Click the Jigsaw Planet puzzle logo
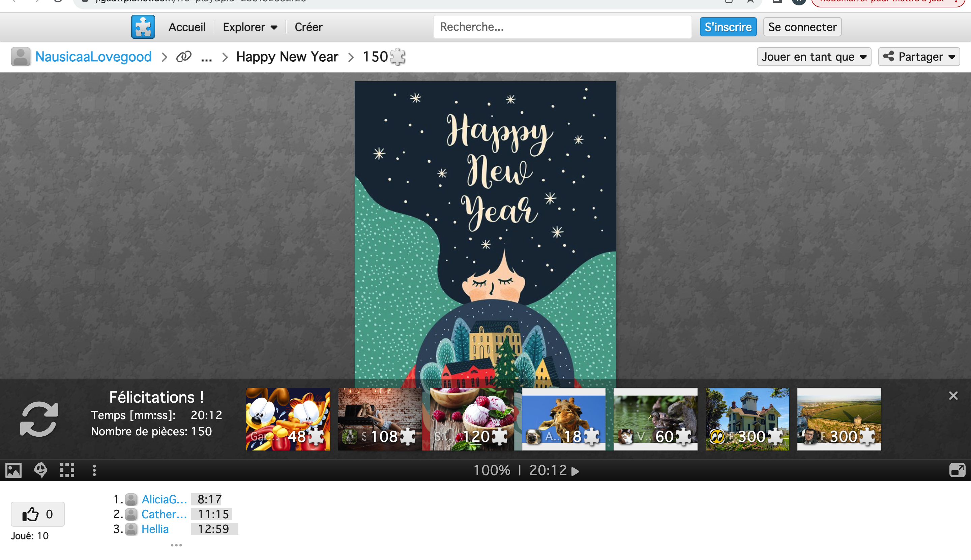Image resolution: width=971 pixels, height=560 pixels. (x=143, y=27)
